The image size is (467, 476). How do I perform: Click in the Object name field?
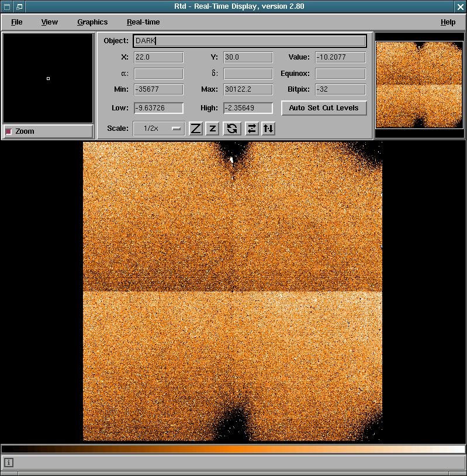250,41
